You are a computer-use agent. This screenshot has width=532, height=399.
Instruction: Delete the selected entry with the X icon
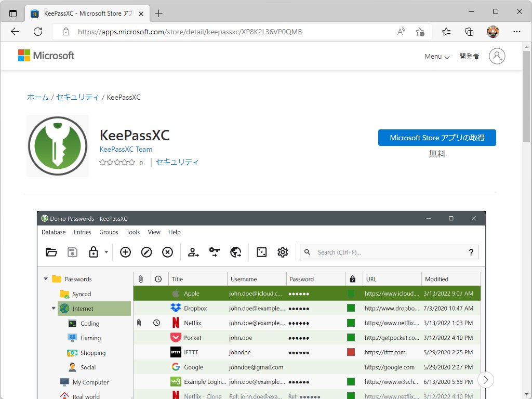[167, 252]
